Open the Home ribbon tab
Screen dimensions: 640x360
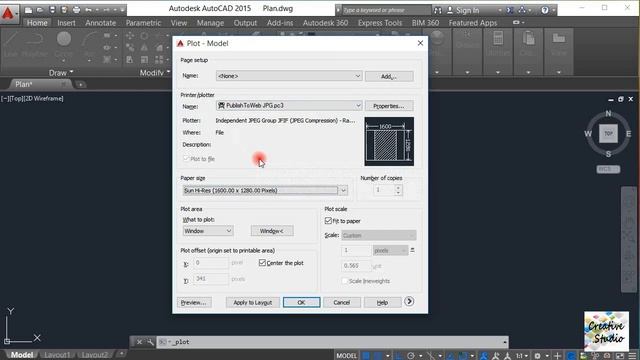tap(37, 23)
